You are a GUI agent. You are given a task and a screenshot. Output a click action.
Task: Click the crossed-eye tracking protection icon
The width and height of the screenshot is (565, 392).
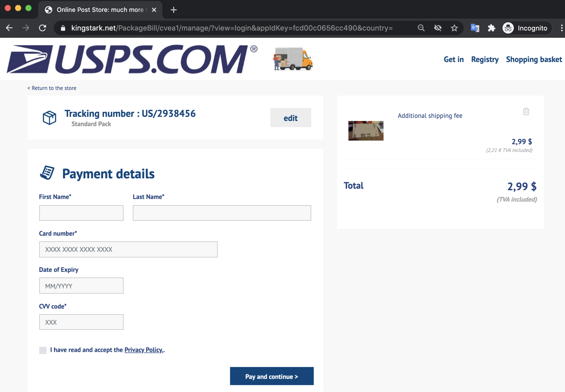(438, 28)
